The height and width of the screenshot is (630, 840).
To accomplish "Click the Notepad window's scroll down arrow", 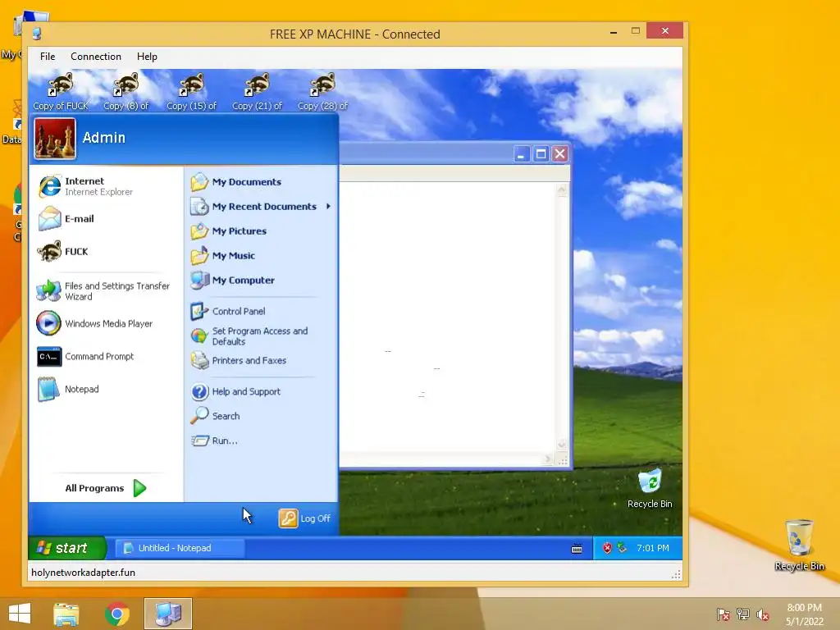I will (x=562, y=445).
